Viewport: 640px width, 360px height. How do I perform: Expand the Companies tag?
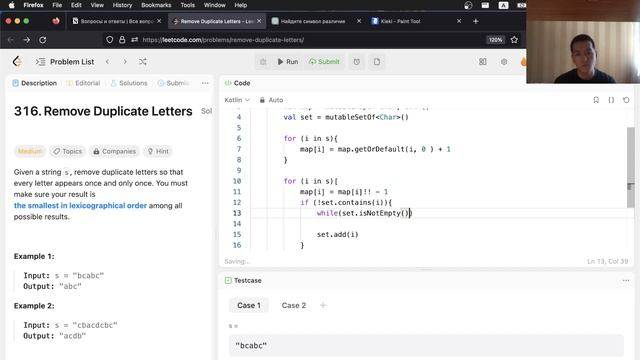(x=114, y=151)
